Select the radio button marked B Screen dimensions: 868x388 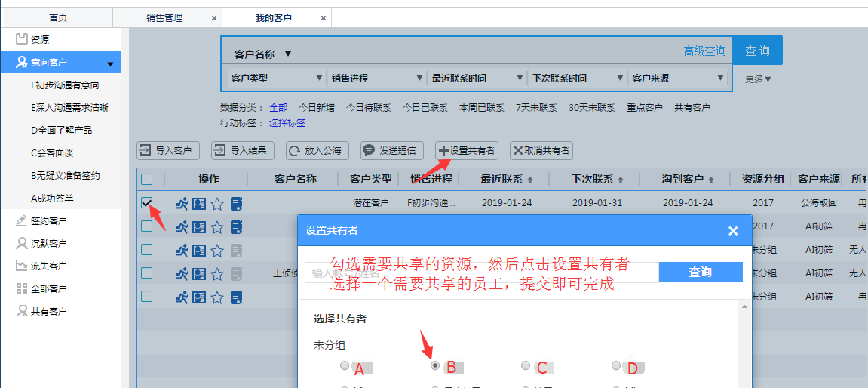435,365
